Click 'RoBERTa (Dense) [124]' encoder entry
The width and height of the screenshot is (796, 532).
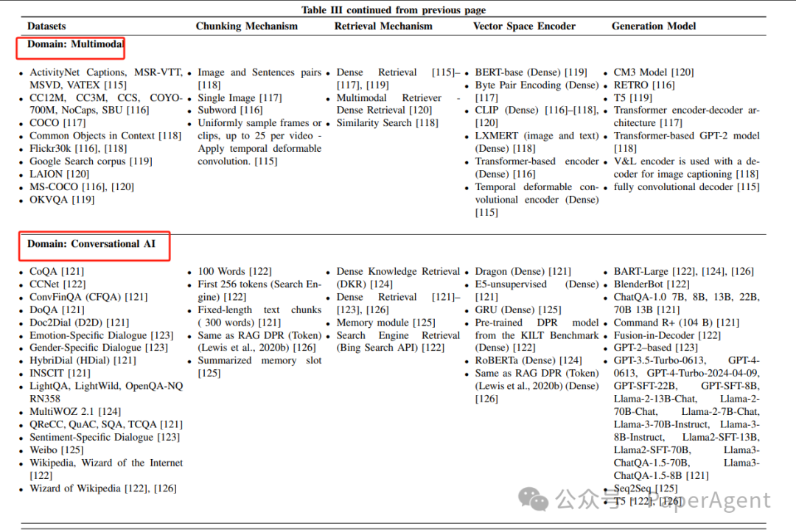[x=528, y=360]
